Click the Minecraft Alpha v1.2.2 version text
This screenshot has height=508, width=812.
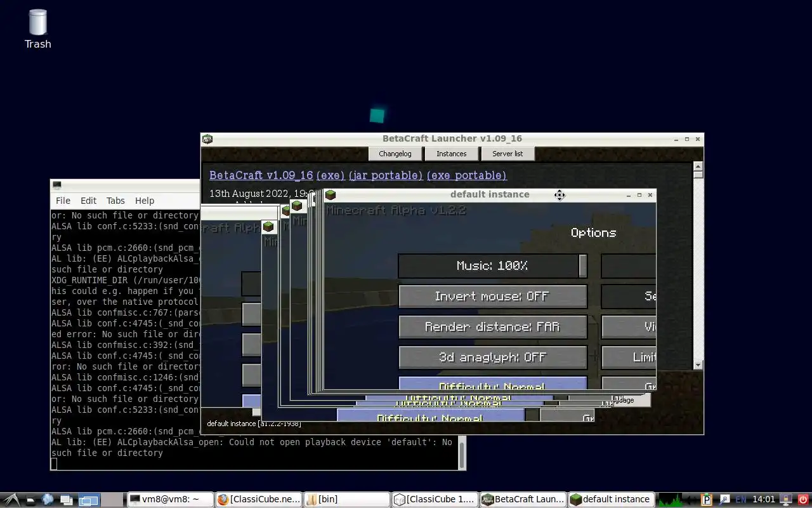pyautogui.click(x=396, y=210)
